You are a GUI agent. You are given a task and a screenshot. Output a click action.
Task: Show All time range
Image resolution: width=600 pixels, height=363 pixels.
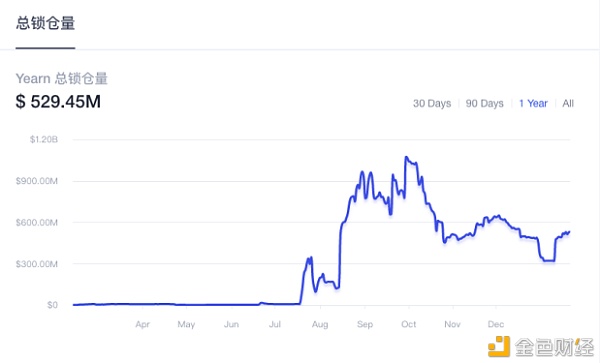point(568,103)
